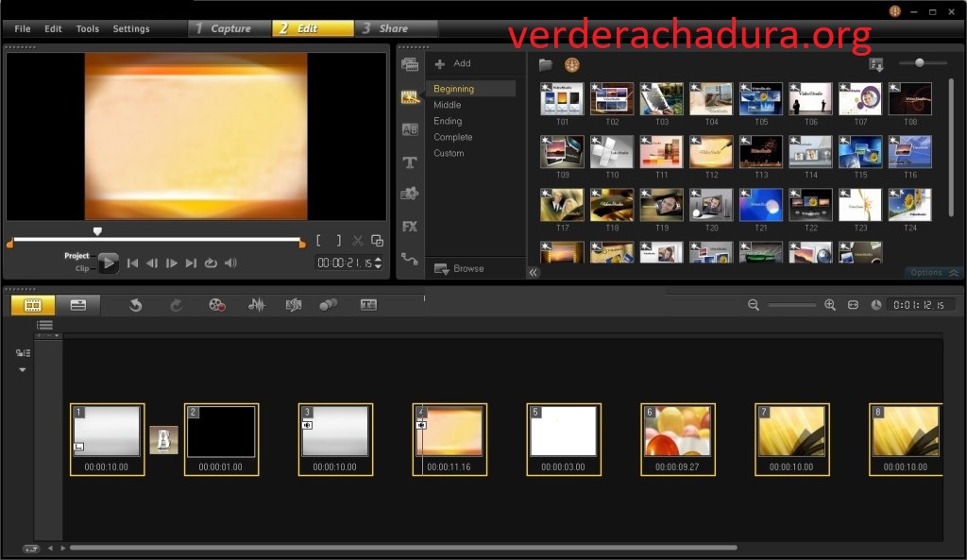Switch to Timeline view
This screenshot has width=967, height=560.
coord(77,305)
